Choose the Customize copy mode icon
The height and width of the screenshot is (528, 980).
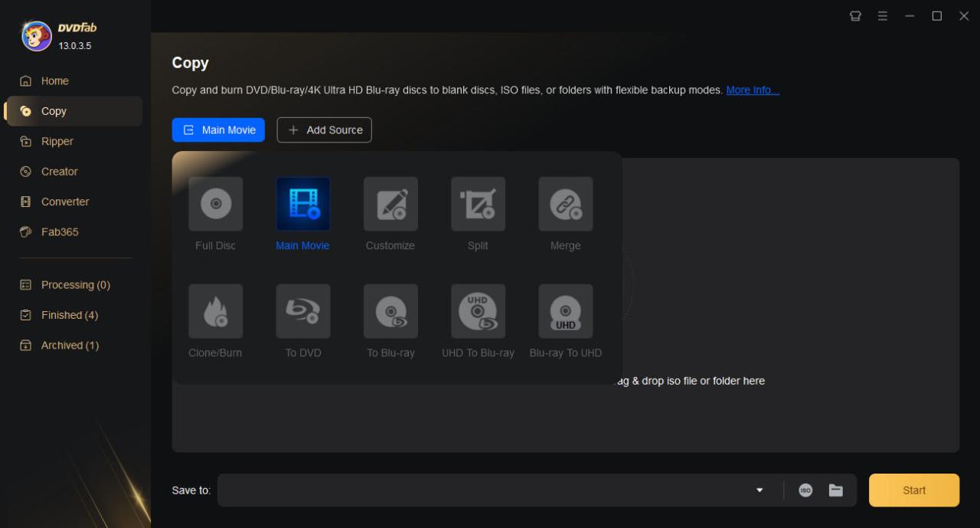point(390,204)
